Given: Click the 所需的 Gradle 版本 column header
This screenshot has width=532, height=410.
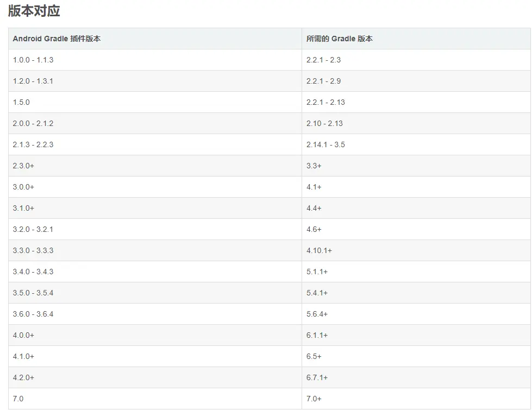Looking at the screenshot, I should [339, 39].
